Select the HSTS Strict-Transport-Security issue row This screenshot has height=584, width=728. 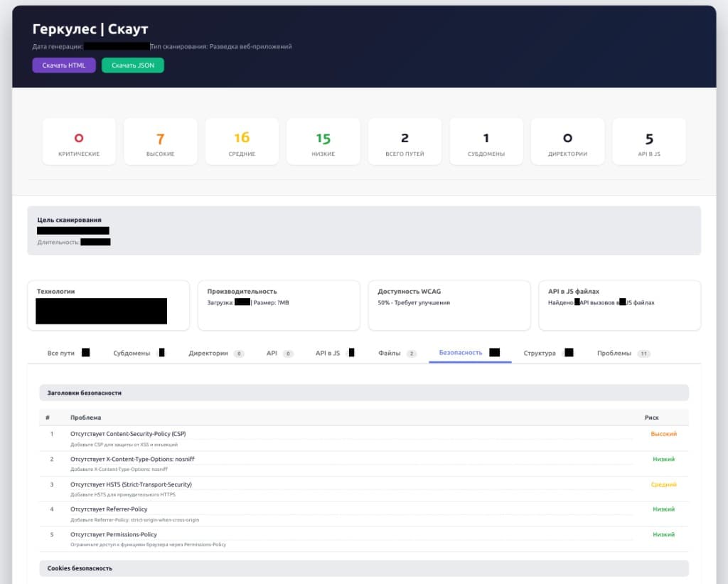tap(364, 489)
